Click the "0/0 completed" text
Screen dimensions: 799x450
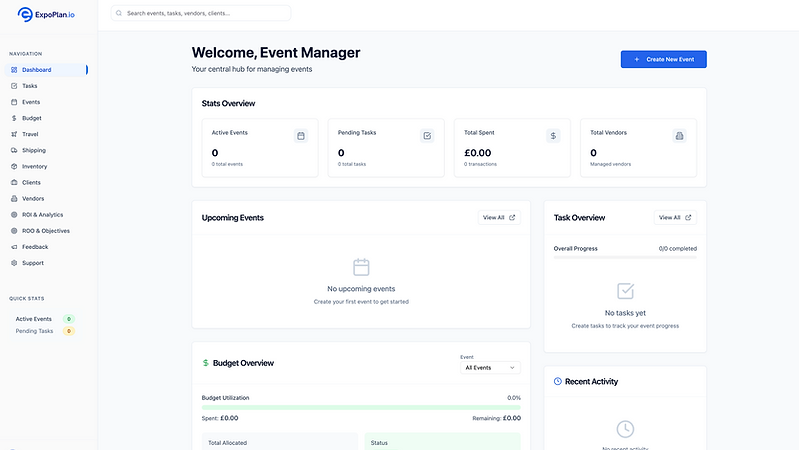point(678,249)
